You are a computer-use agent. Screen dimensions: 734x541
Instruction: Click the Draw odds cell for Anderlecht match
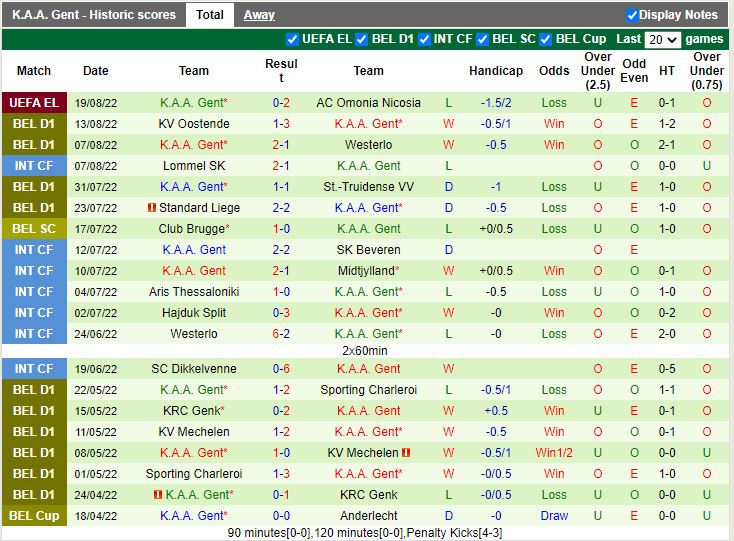pos(554,515)
